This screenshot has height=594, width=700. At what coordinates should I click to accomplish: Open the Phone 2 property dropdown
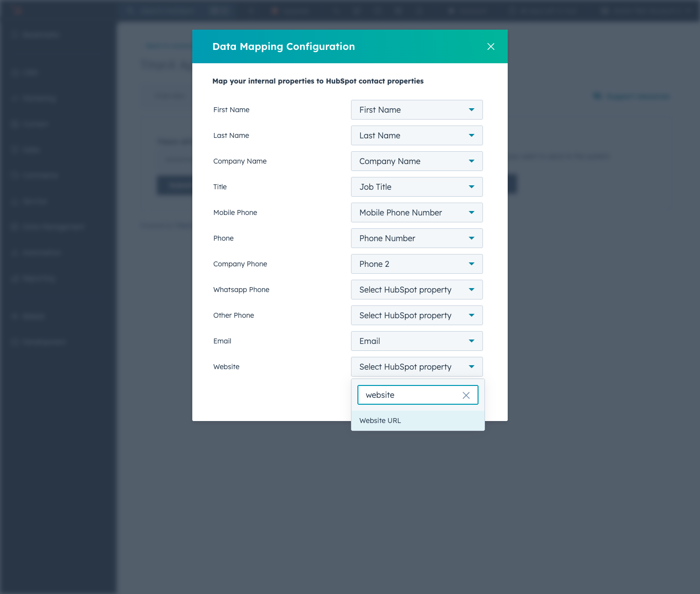pos(417,264)
